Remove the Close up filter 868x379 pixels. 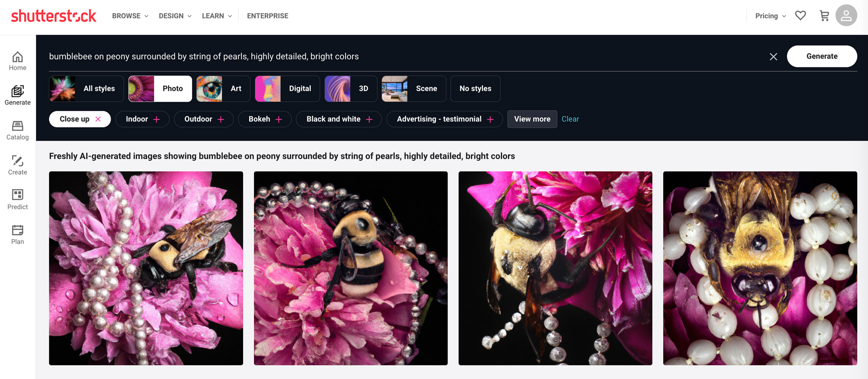[98, 119]
